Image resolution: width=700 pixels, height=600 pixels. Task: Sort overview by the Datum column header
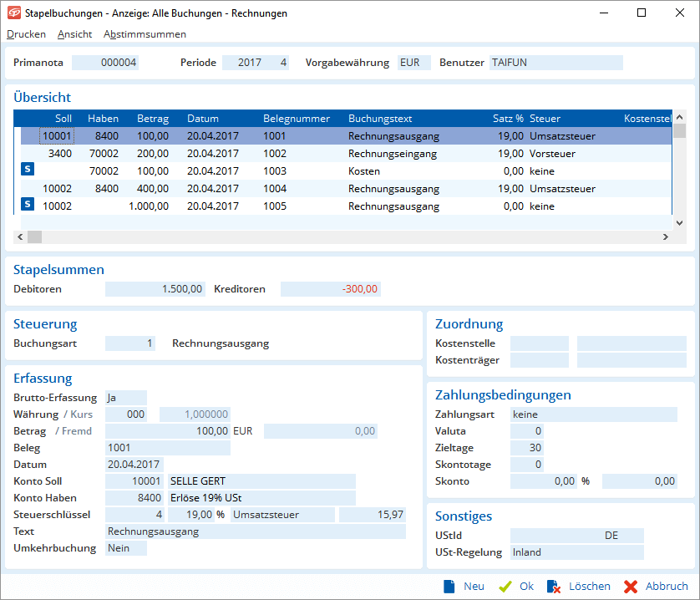202,119
